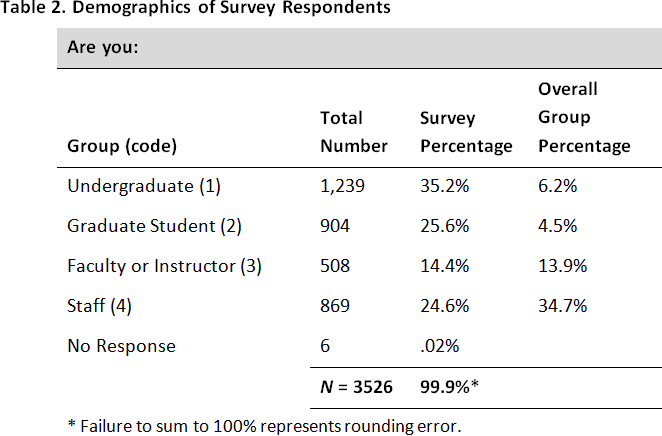The height and width of the screenshot is (436, 662).
Task: Click the 'Are you:' header row
Action: 102,49
